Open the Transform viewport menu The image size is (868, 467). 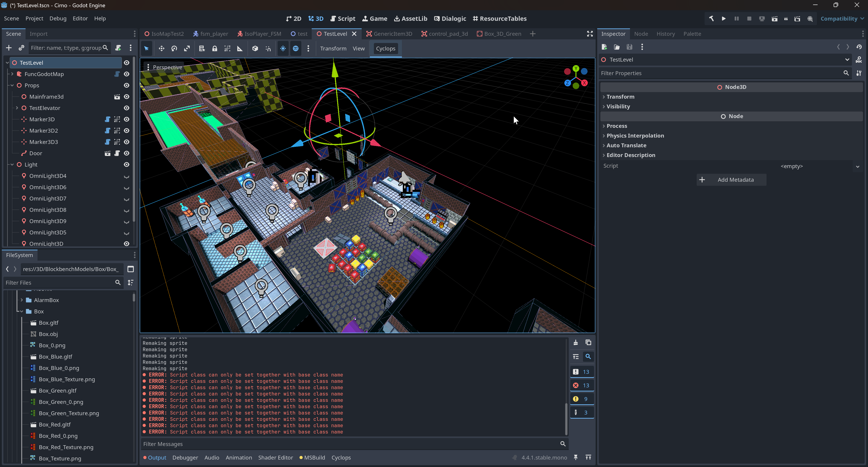pyautogui.click(x=333, y=49)
